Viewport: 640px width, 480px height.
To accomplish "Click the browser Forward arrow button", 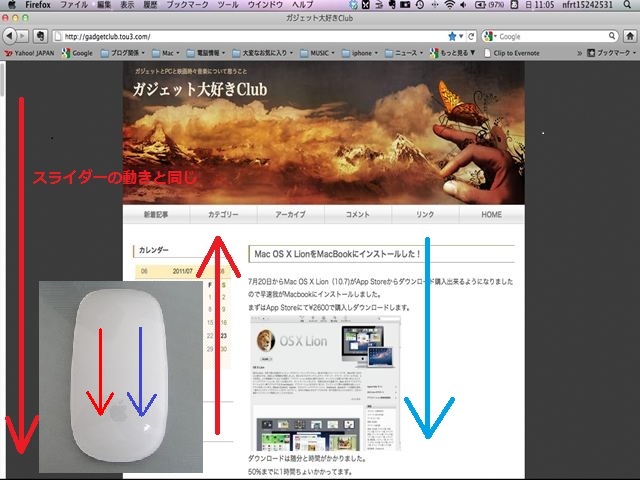I will pyautogui.click(x=23, y=36).
